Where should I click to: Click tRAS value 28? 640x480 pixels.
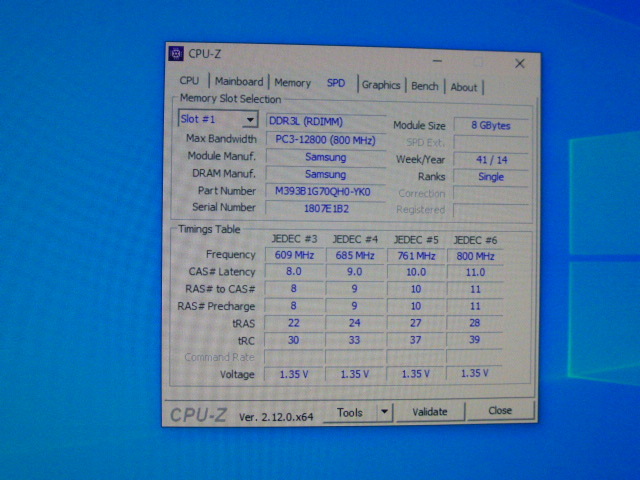(x=475, y=323)
